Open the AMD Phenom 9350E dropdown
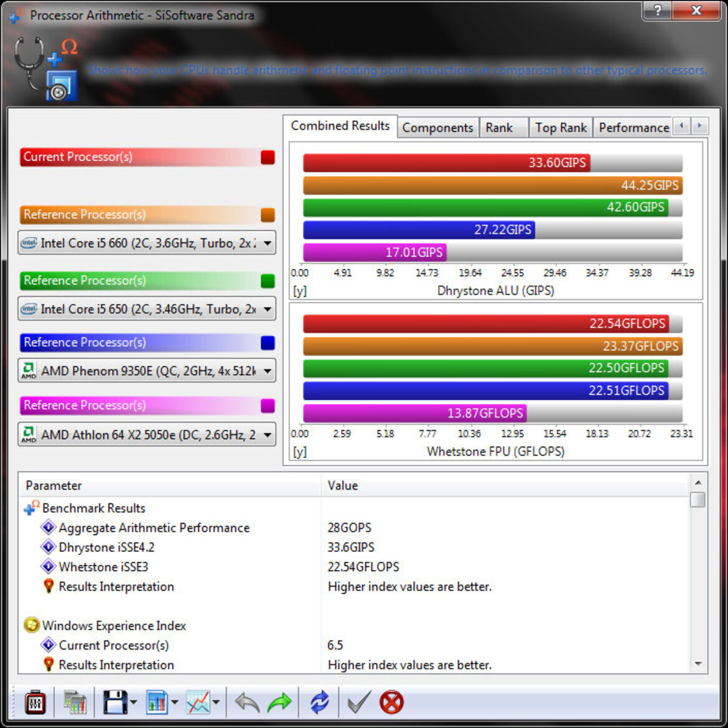This screenshot has height=728, width=728. 268,371
